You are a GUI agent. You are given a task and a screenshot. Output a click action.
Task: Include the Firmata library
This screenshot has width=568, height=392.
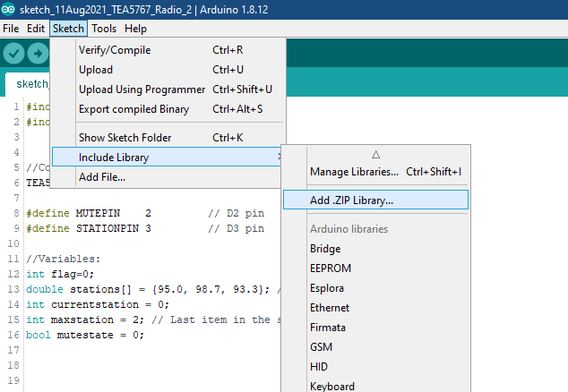[x=329, y=328]
